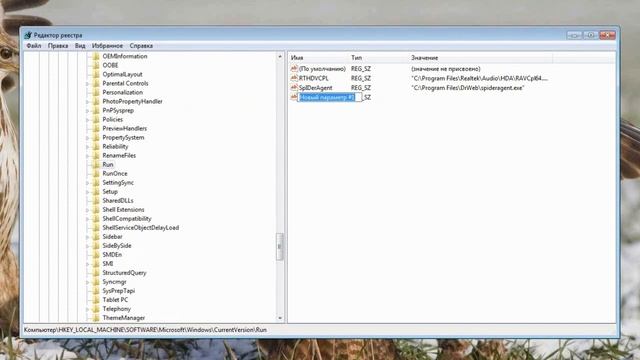
Task: Click the OOBE folder icon
Action: (x=96, y=65)
